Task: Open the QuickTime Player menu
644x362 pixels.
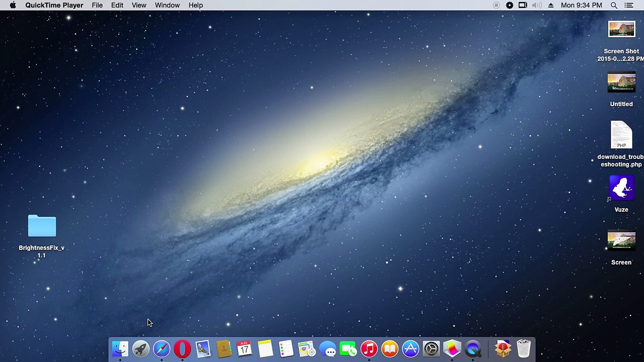Action: click(54, 5)
